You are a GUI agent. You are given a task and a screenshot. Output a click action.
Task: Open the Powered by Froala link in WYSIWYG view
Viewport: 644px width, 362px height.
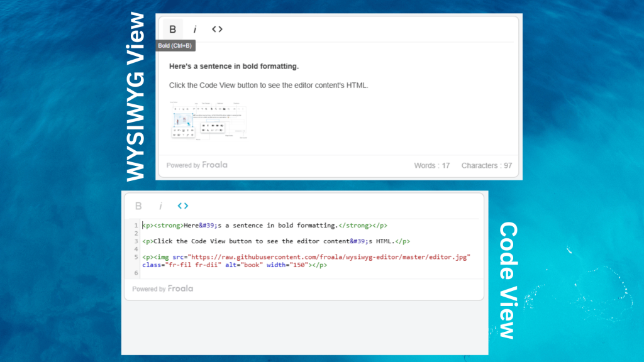pos(197,165)
